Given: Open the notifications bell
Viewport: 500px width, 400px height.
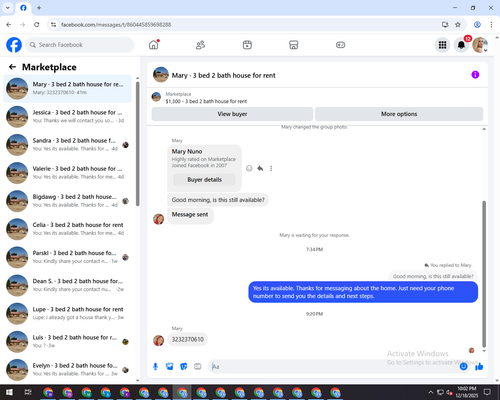Looking at the screenshot, I should (x=461, y=45).
